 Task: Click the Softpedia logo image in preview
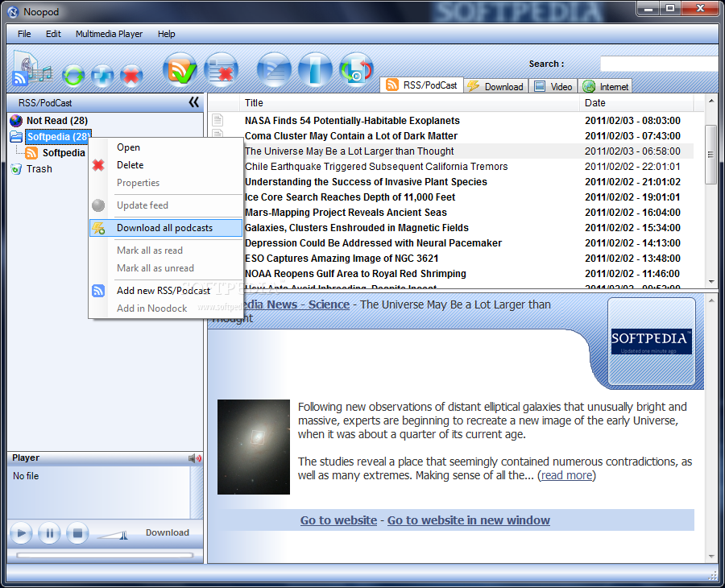click(652, 342)
